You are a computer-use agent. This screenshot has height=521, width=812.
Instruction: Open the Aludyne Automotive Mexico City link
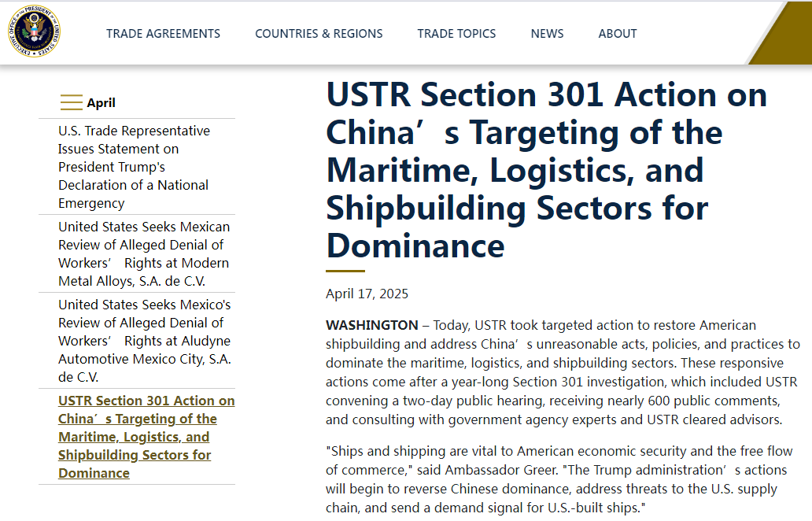pos(144,341)
